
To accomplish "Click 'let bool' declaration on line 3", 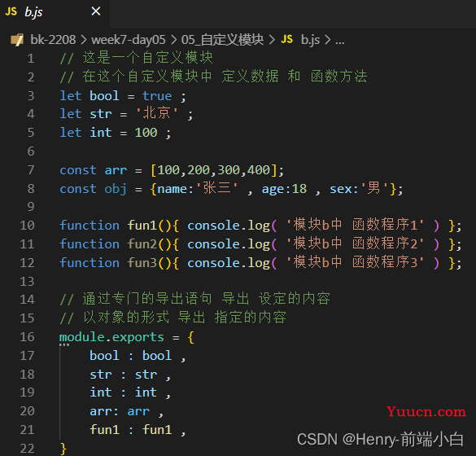I will click(90, 96).
